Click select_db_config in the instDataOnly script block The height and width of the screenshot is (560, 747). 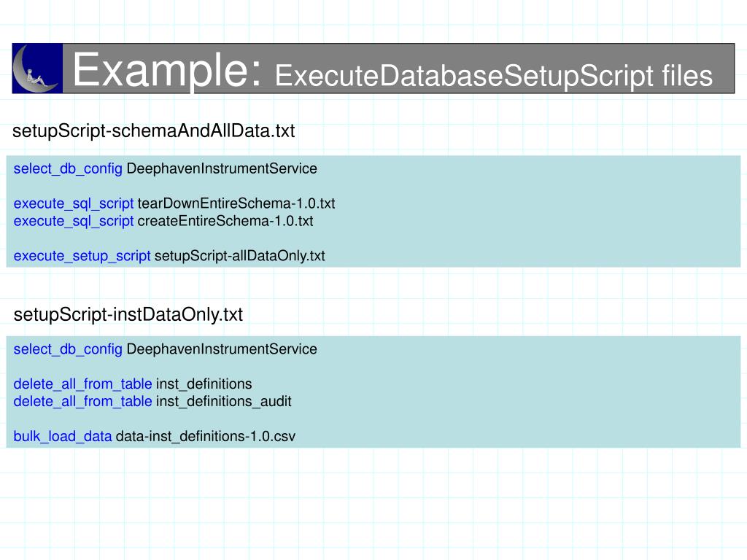[x=68, y=349]
